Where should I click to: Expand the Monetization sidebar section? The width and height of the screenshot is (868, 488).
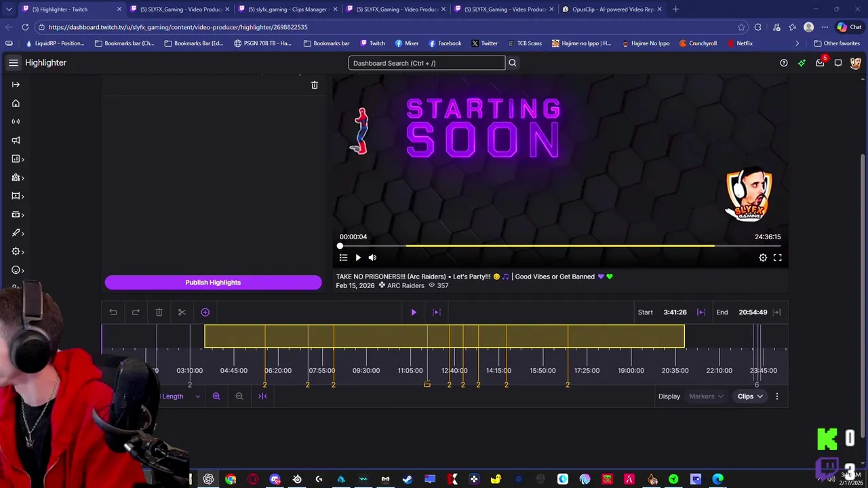coord(18,214)
